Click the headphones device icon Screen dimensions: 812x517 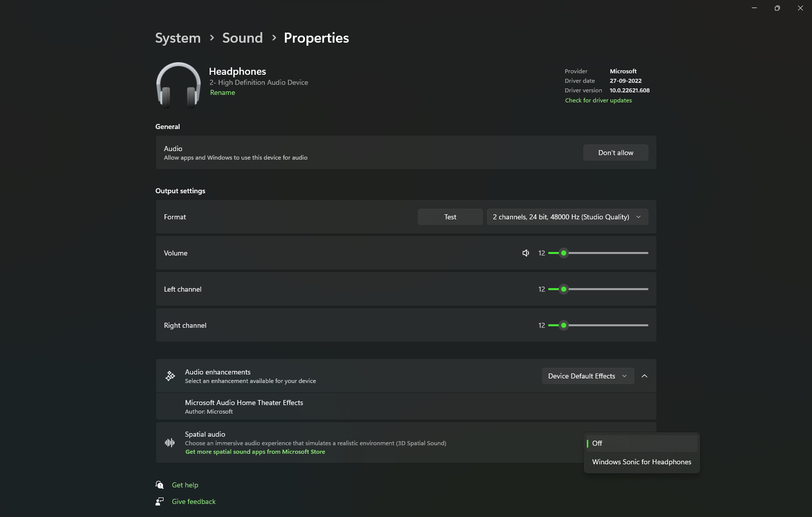(178, 84)
